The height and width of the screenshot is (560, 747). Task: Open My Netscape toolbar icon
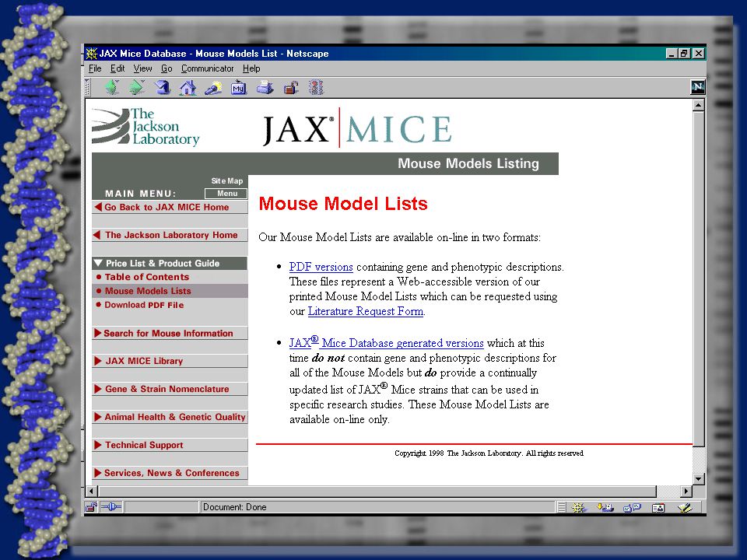click(238, 88)
